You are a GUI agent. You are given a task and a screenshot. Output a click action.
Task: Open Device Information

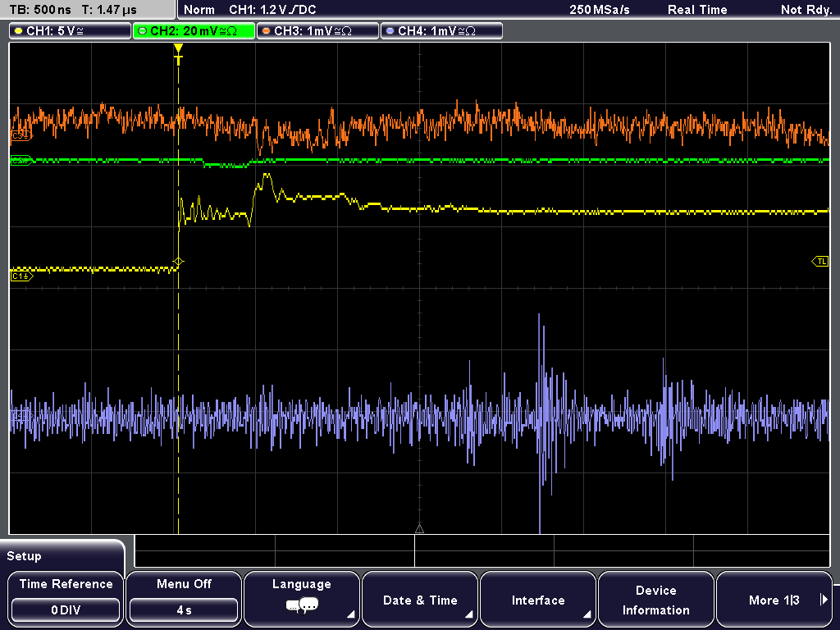[x=655, y=599]
